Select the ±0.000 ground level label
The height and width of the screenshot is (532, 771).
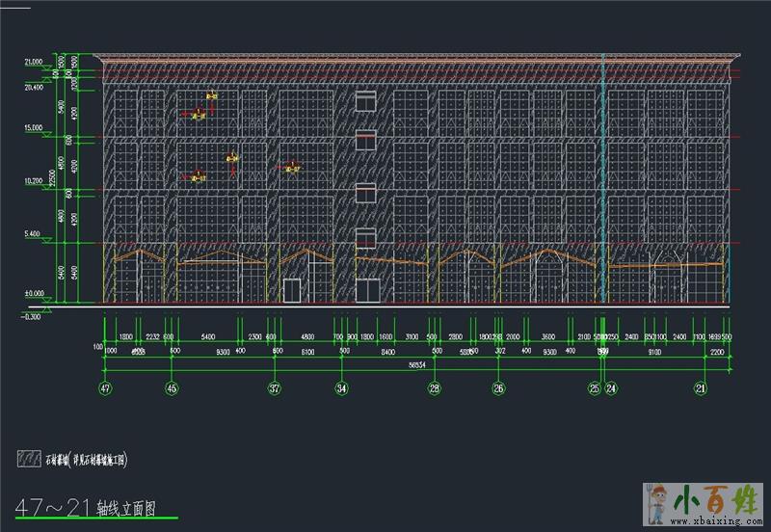(34, 293)
